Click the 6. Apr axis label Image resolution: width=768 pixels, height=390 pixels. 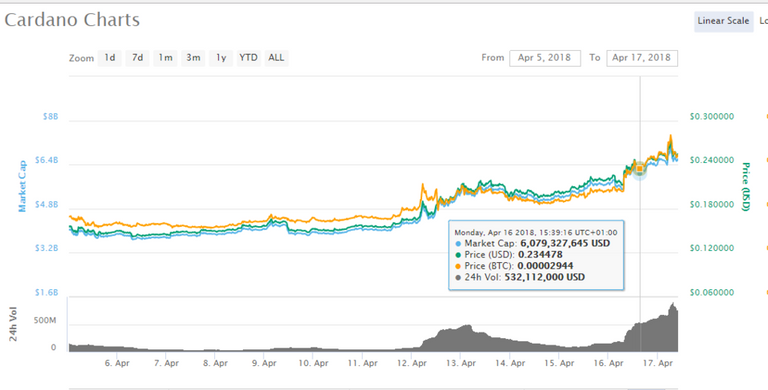pyautogui.click(x=117, y=363)
